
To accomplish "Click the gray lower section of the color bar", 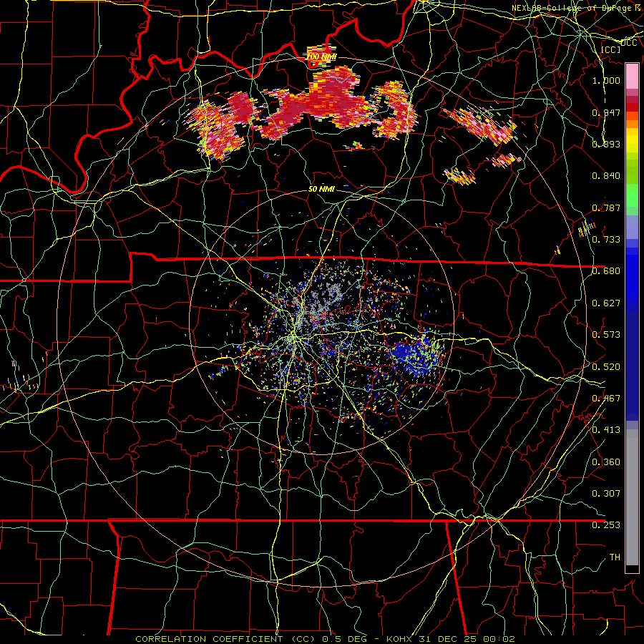I will tap(632, 497).
